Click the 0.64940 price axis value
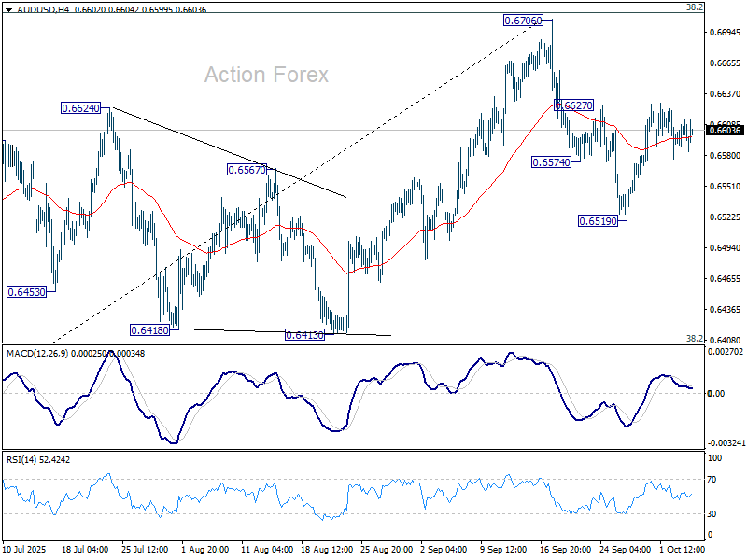This screenshot has height=560, width=747. [726, 247]
